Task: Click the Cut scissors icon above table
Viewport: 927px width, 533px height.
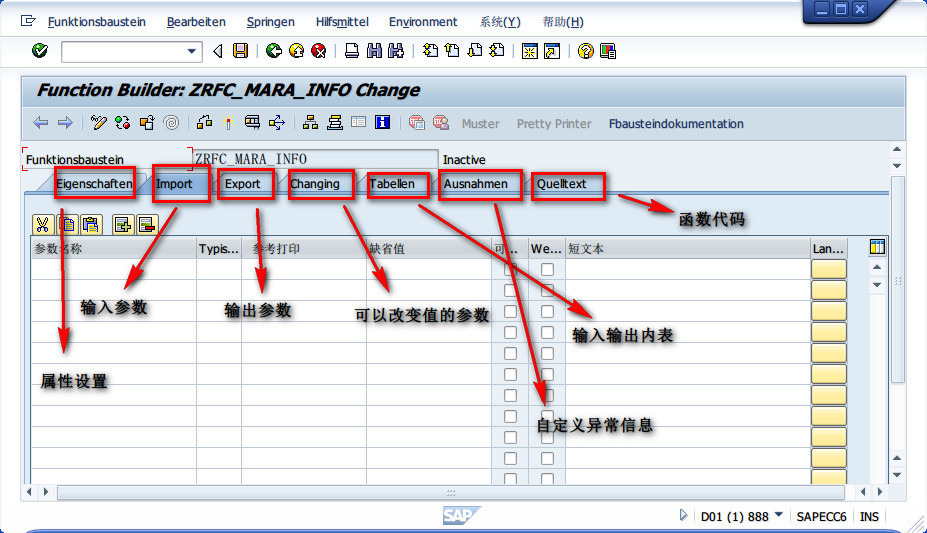Action: click(43, 225)
